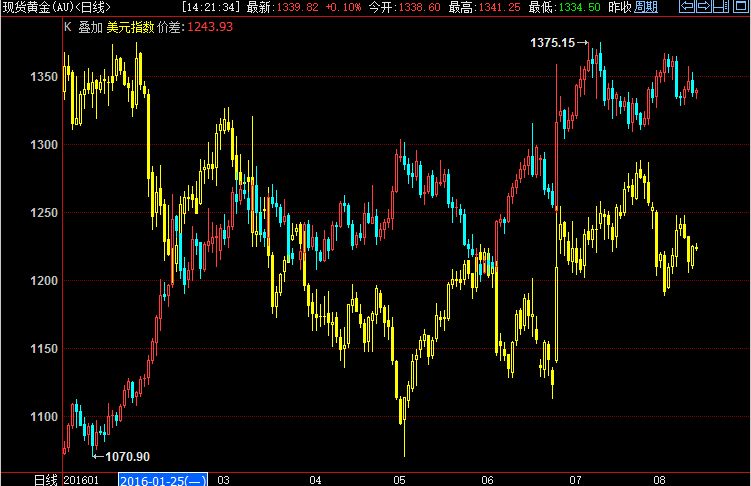Click the 现货黄金(AU)<日线> chart title
This screenshot has width=751, height=486.
57,7
